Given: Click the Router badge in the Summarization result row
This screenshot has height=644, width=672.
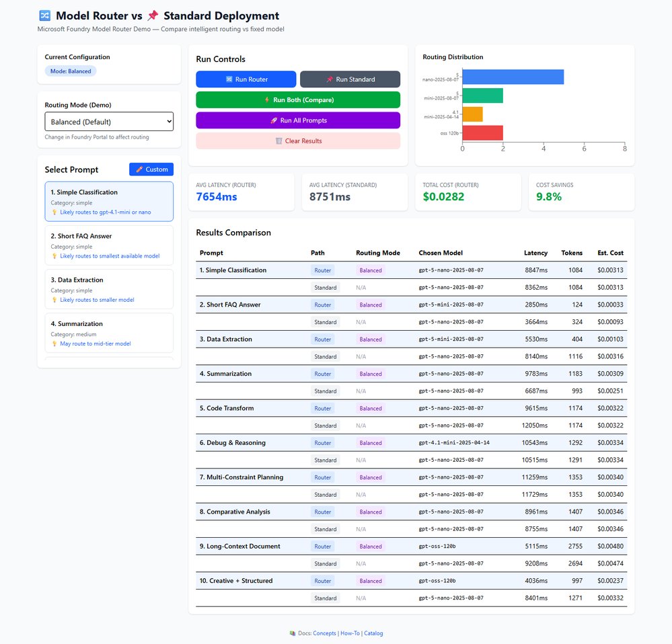Looking at the screenshot, I should click(322, 374).
